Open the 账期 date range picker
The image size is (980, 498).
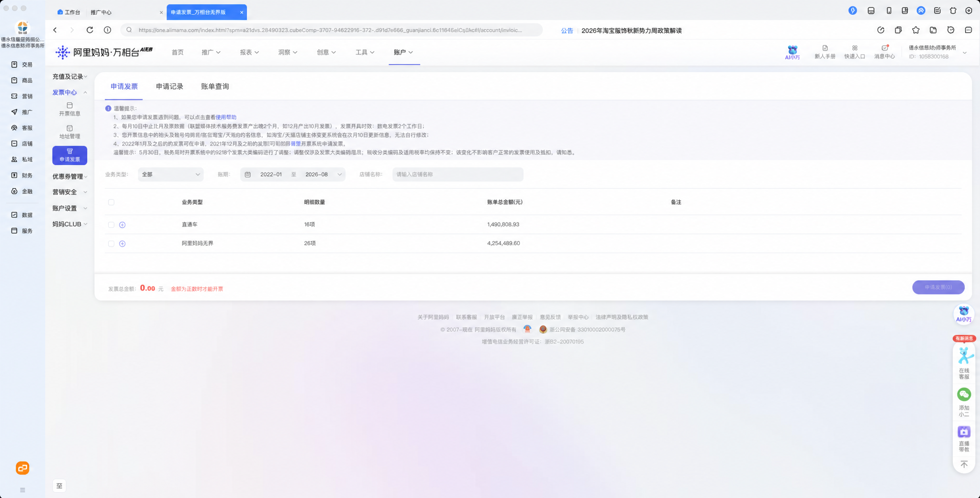(293, 174)
